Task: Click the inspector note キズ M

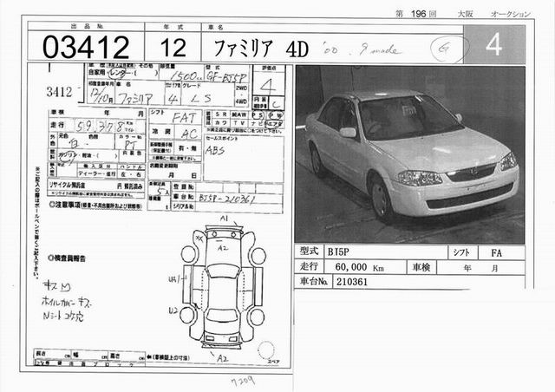Action: [x=56, y=286]
